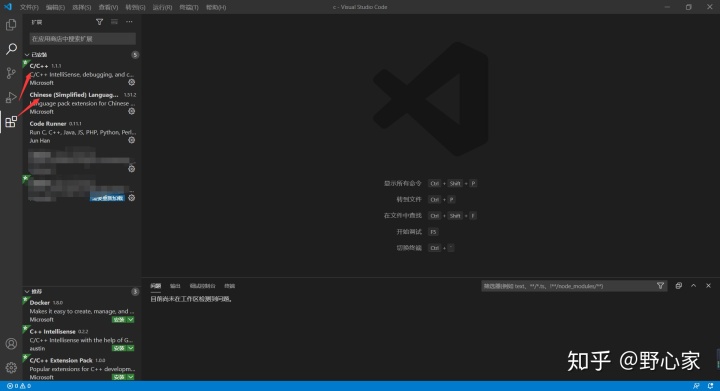Screen dimensions: 720x391
Task: Collapse the recommended extensions section
Action: click(x=27, y=291)
